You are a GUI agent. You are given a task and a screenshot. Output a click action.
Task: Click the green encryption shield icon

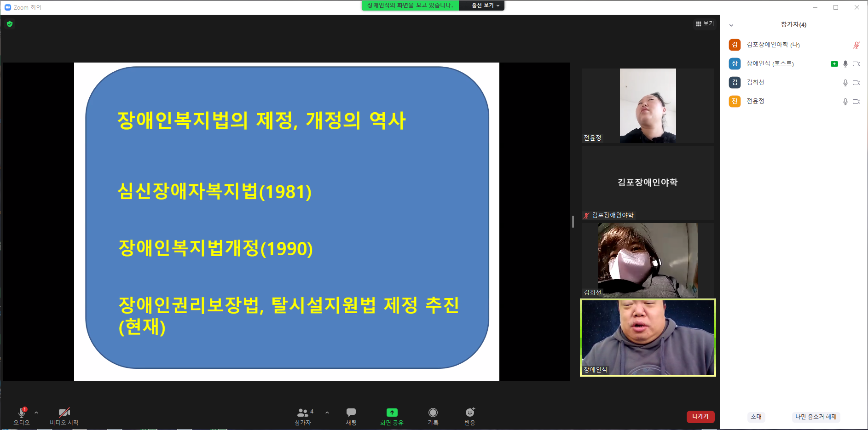(10, 24)
